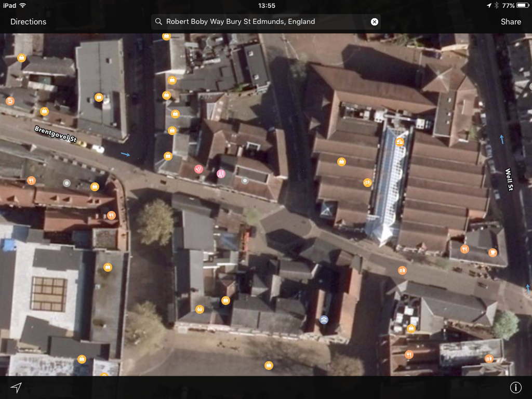Select the pink test tubes pin
532x399 pixels.
click(x=221, y=174)
